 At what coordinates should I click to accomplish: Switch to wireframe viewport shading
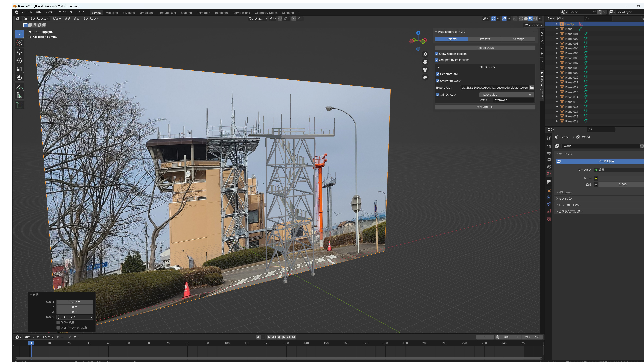pos(521,19)
